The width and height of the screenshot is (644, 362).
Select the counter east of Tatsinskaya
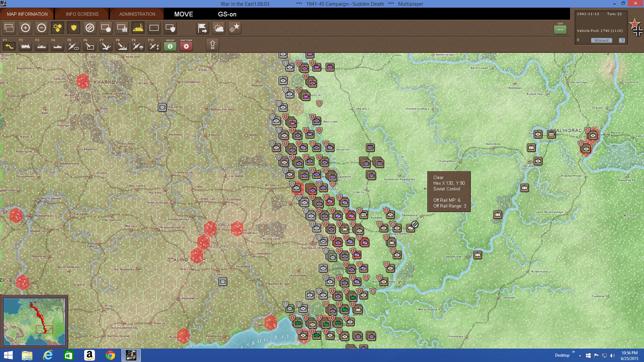pos(411,228)
